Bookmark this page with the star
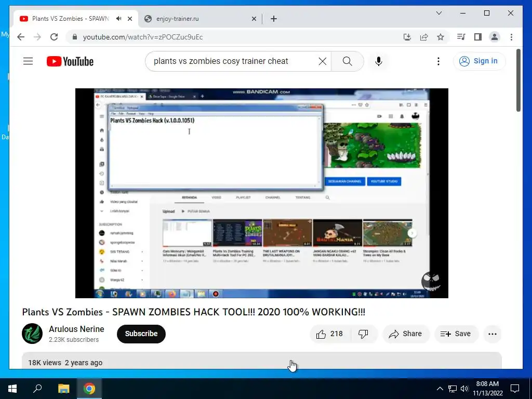The image size is (532, 399). coord(441,37)
